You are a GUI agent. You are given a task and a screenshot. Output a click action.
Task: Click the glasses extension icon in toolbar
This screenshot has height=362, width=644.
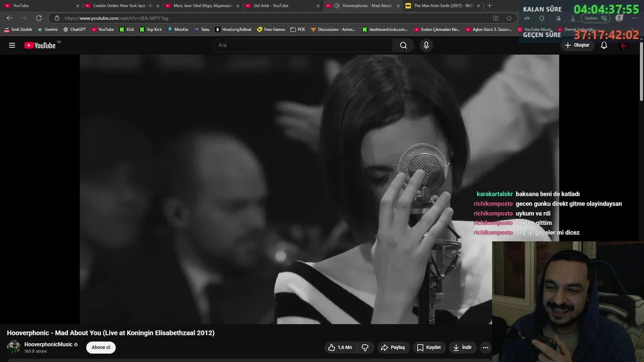coord(527,18)
